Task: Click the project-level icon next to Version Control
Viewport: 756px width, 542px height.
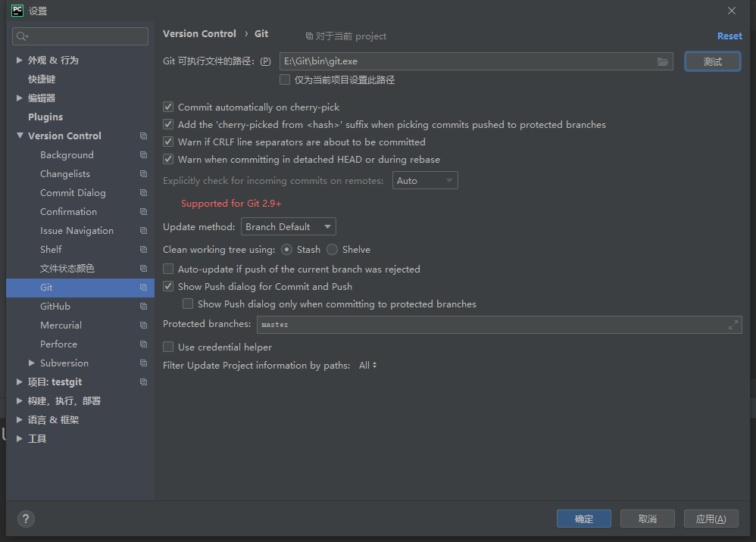Action: point(144,135)
